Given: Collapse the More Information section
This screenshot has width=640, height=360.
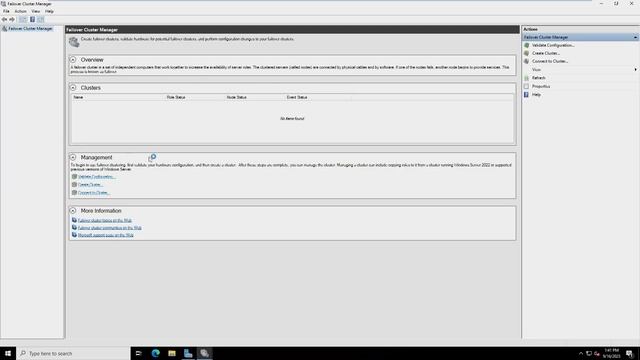Looking at the screenshot, I should 73,211.
